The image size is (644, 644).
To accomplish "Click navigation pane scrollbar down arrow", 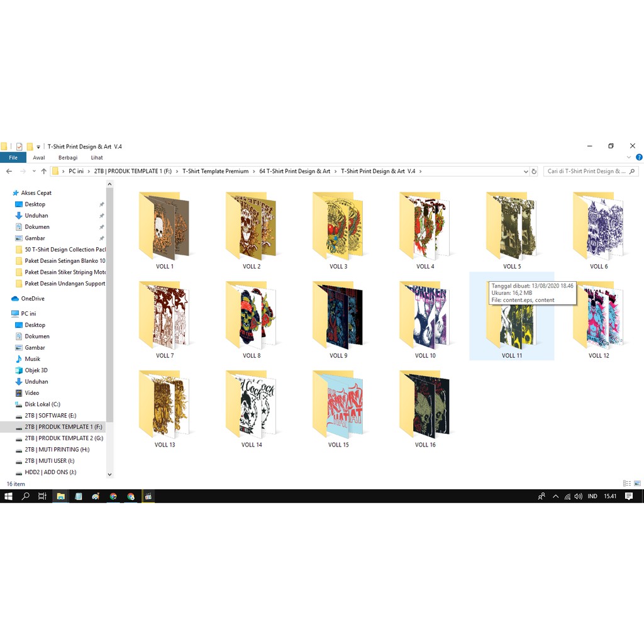I will (109, 474).
